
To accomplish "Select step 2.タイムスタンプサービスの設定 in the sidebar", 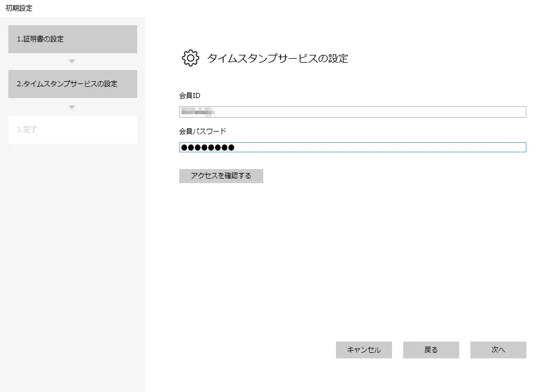I will point(73,84).
